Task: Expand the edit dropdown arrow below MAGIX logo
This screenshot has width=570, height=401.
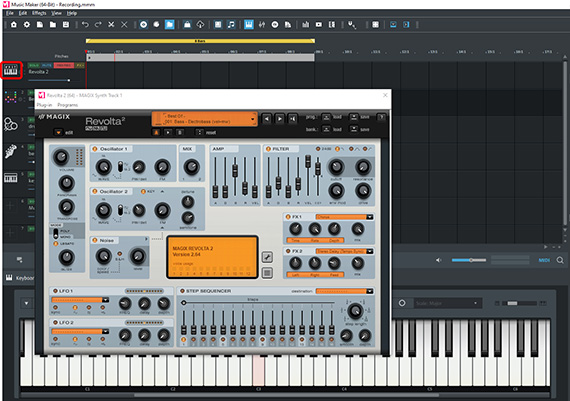Action: [x=58, y=132]
